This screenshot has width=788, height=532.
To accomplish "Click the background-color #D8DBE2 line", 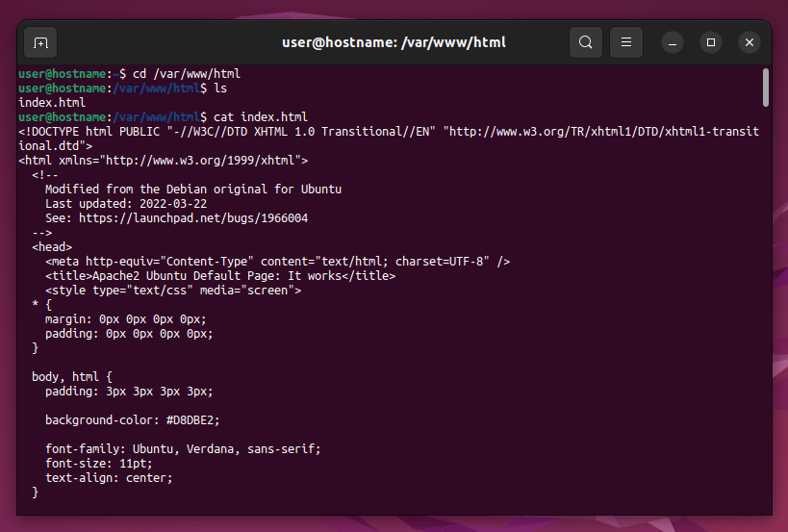I will (132, 420).
